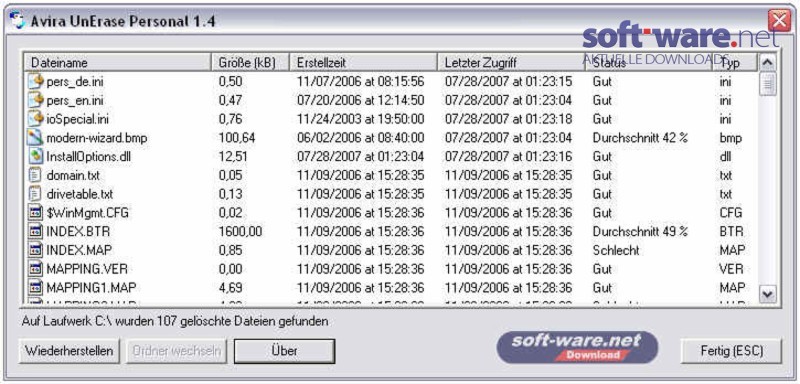Click the 'CFG' type cell

click(731, 213)
